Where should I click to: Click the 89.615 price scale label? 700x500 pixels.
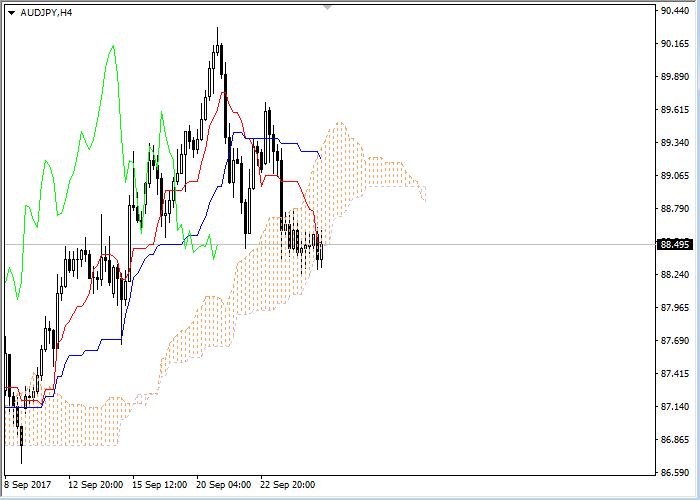tap(675, 110)
